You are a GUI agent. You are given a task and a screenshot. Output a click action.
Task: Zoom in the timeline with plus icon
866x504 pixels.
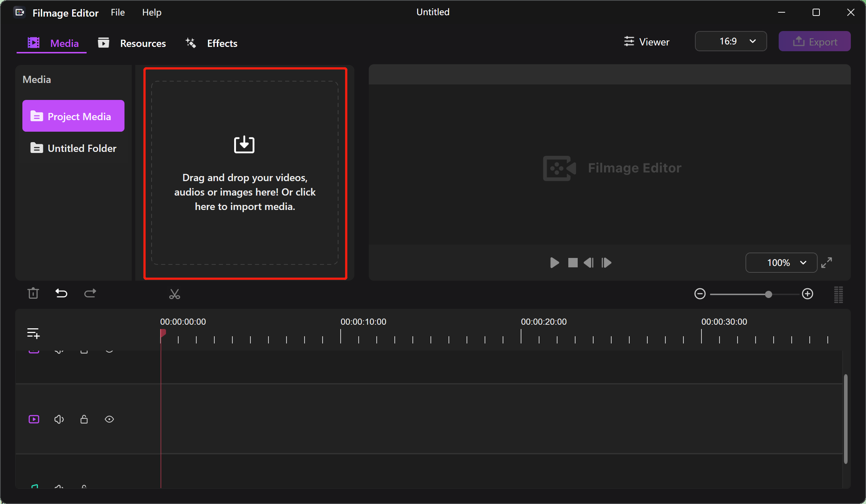[x=808, y=294]
